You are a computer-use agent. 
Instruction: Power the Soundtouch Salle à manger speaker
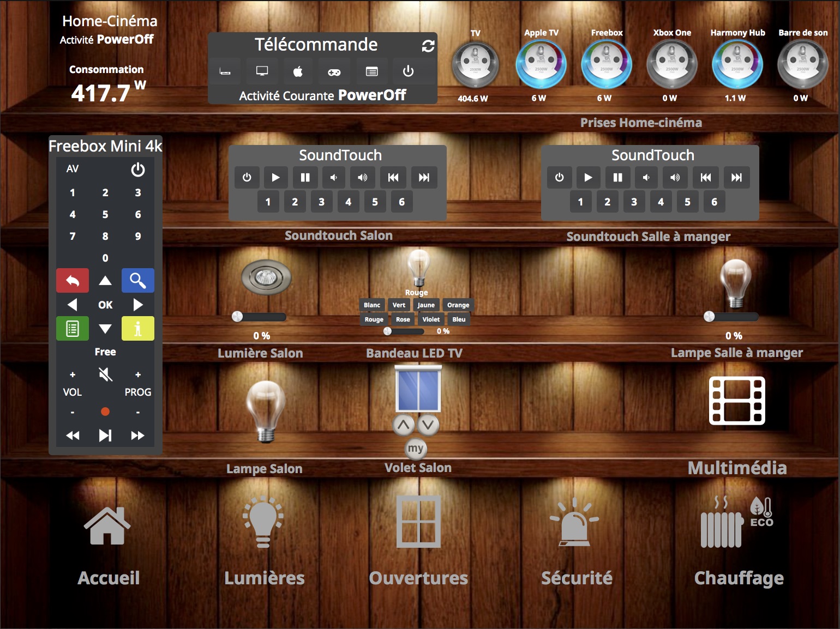[560, 177]
